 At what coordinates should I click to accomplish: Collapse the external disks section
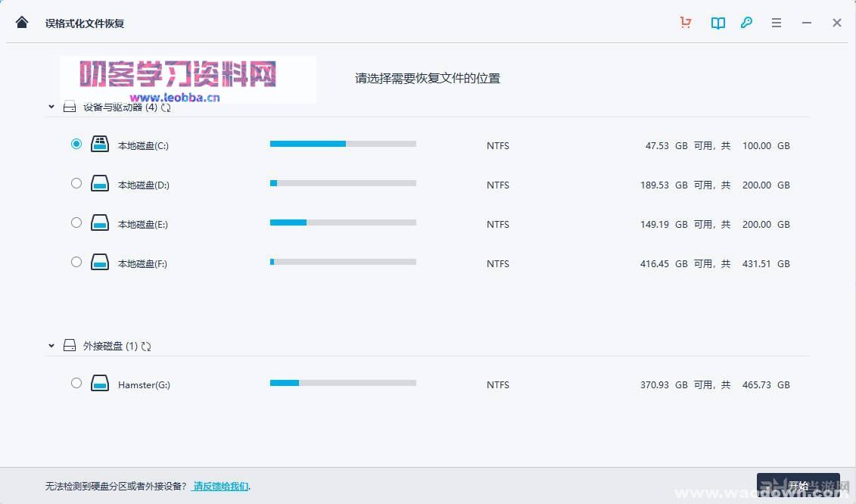point(51,346)
